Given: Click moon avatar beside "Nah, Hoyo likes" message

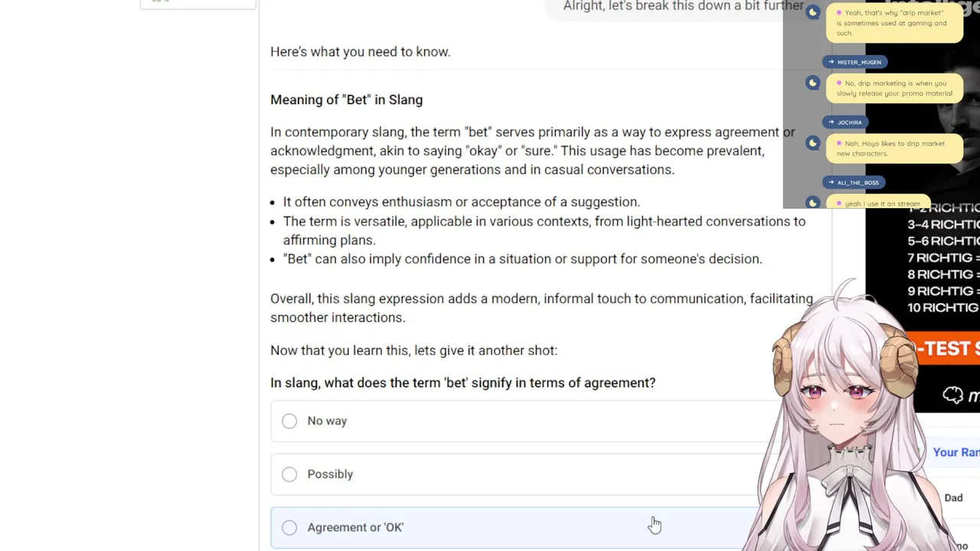Looking at the screenshot, I should (x=813, y=143).
